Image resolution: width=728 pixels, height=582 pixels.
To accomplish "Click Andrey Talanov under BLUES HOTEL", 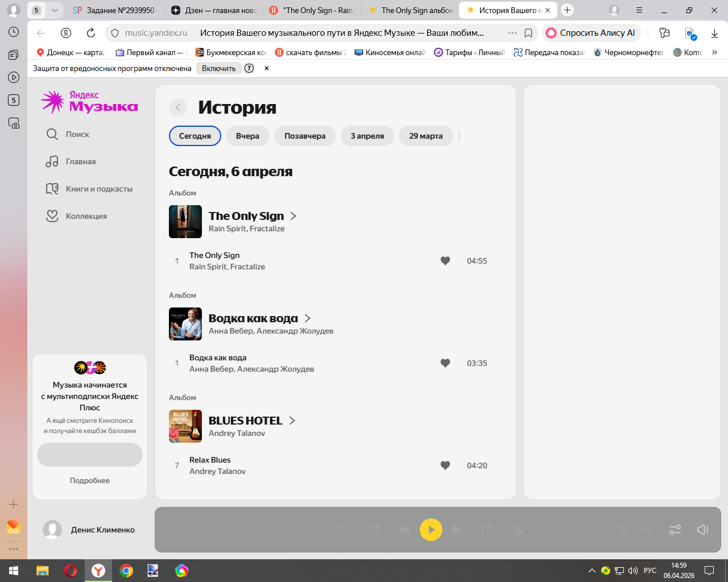I will (237, 433).
